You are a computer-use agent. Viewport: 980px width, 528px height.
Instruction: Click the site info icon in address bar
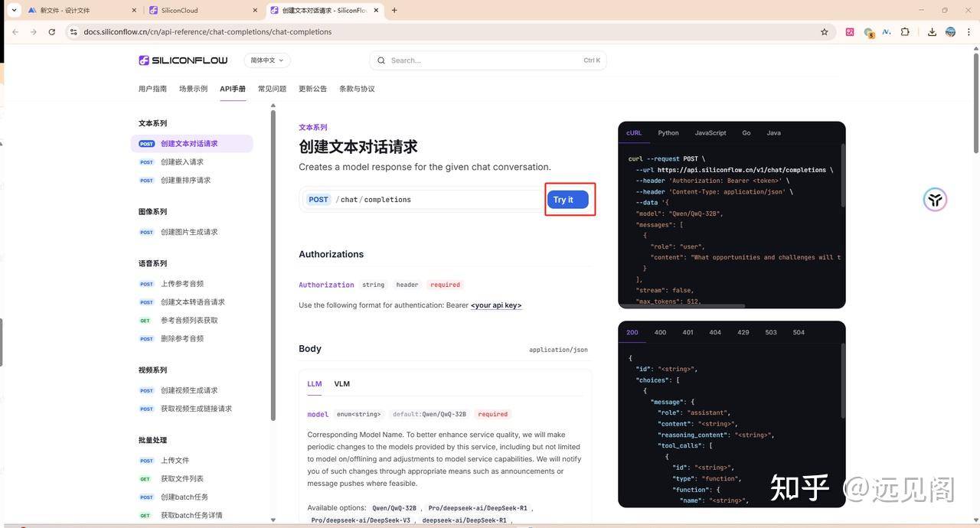(x=73, y=32)
